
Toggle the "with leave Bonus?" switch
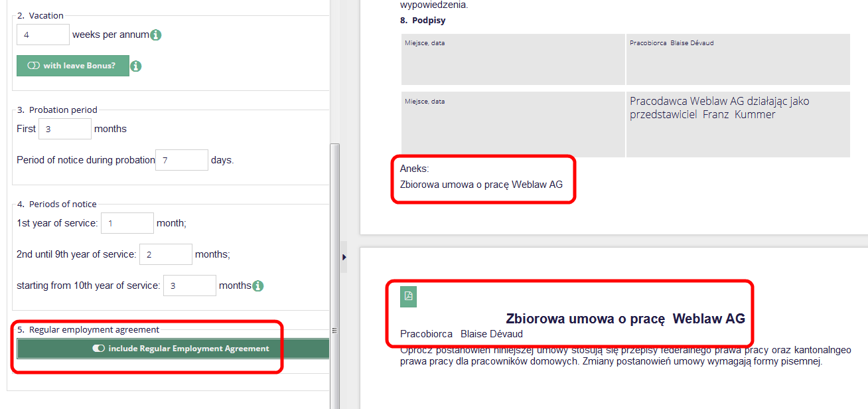click(x=73, y=66)
